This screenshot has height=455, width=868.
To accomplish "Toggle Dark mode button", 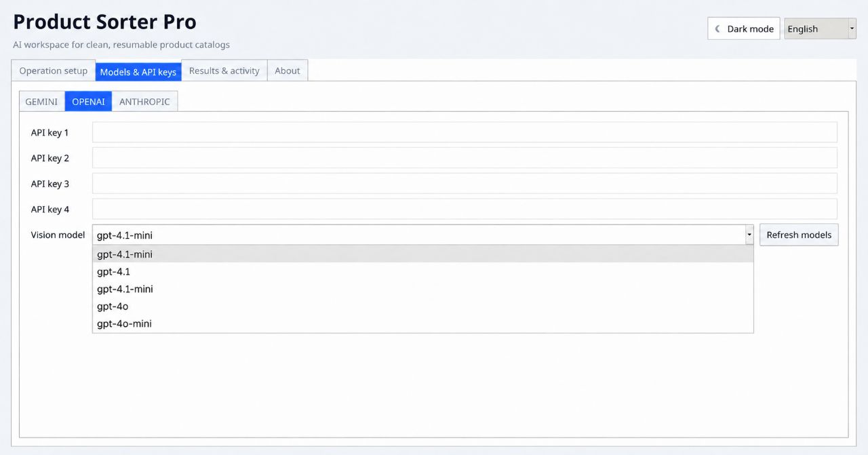I will (743, 28).
